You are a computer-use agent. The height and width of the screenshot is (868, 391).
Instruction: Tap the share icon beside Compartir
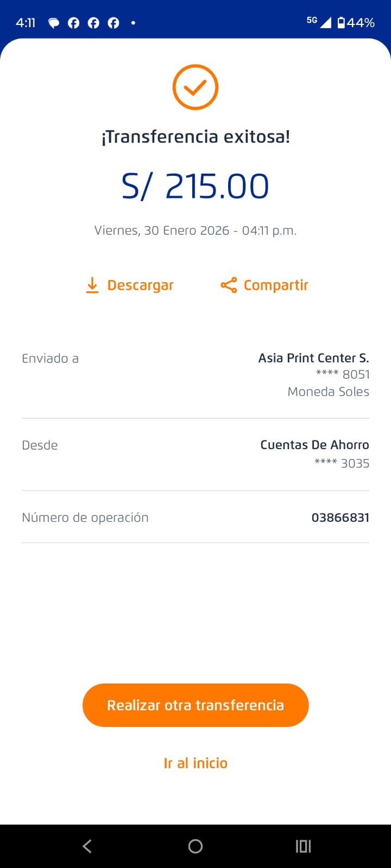click(229, 285)
